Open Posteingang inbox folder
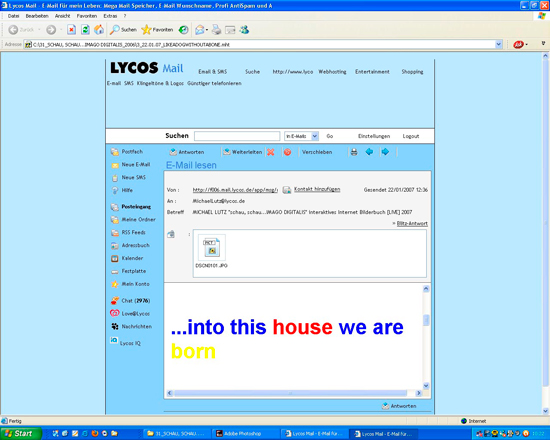Viewport: 550px width, 440px height. tap(131, 207)
